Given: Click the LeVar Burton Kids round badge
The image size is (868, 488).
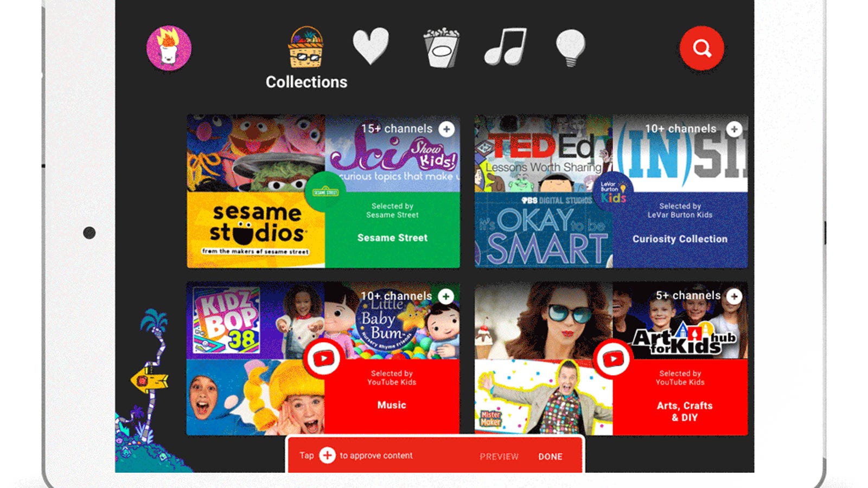Looking at the screenshot, I should point(613,192).
